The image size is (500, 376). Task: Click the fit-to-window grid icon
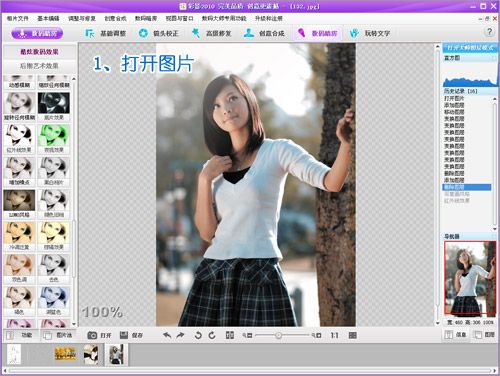tap(353, 335)
